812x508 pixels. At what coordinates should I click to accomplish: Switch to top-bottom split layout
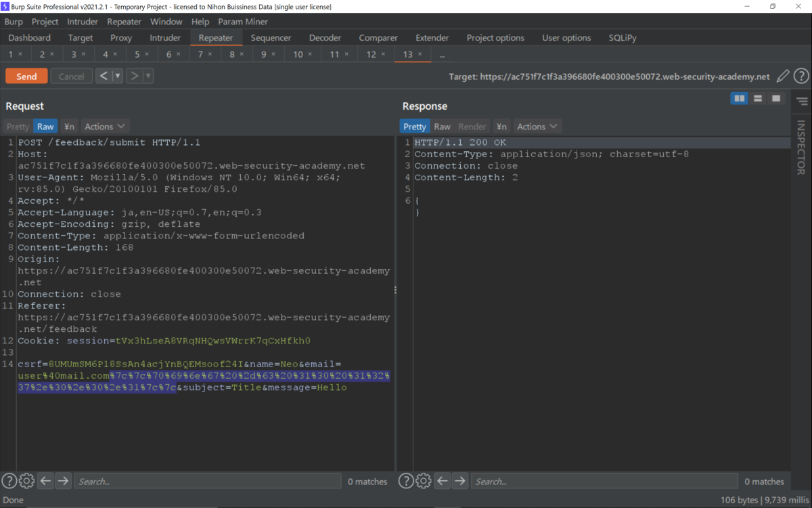pyautogui.click(x=758, y=99)
